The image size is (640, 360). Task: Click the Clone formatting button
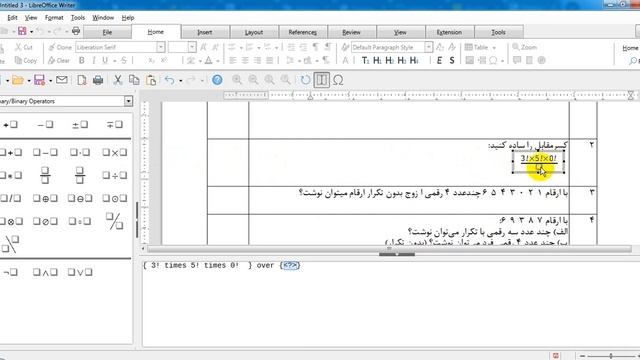point(60,47)
